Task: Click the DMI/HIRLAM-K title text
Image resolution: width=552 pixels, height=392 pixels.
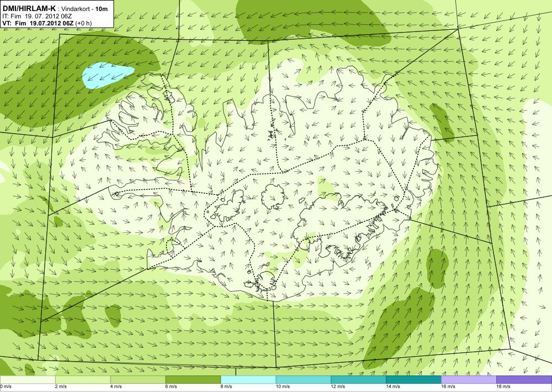Action: [x=29, y=8]
